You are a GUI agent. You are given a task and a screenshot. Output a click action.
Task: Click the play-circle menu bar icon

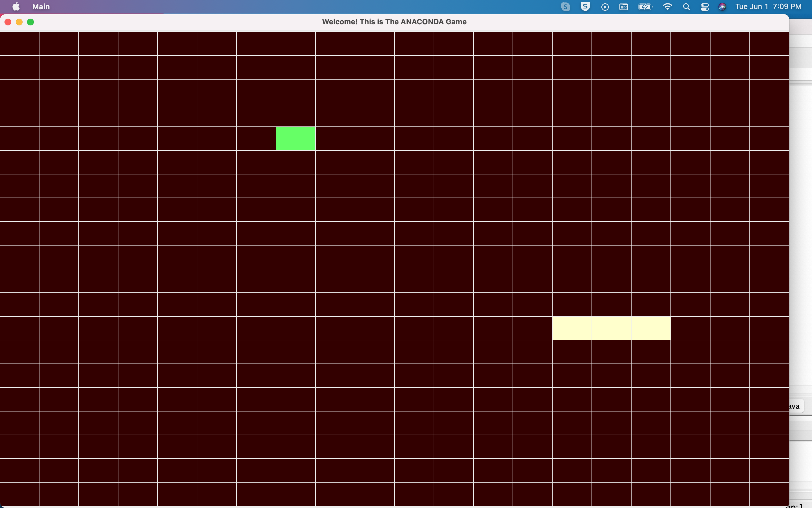[x=605, y=7]
